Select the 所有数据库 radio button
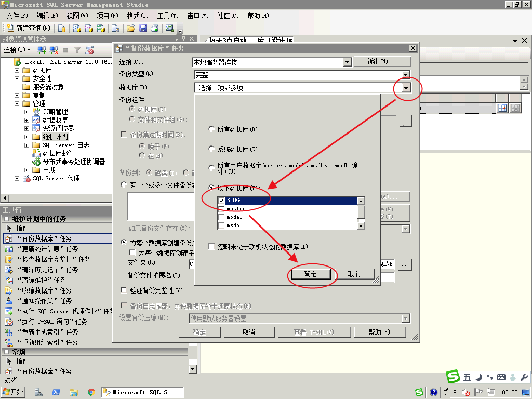 [211, 129]
